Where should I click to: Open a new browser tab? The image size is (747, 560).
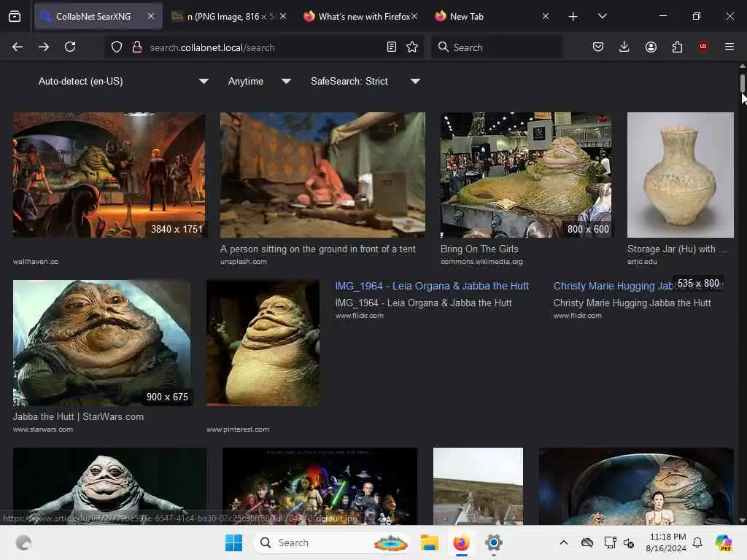[573, 17]
